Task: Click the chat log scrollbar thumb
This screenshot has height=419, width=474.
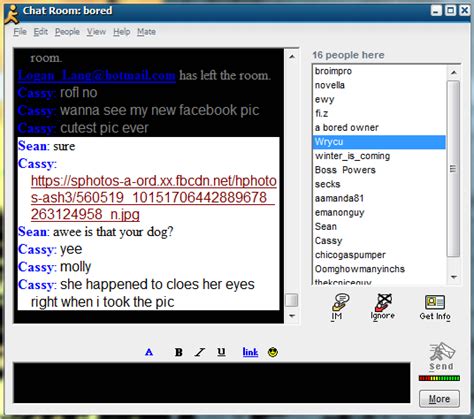Action: coord(292,300)
